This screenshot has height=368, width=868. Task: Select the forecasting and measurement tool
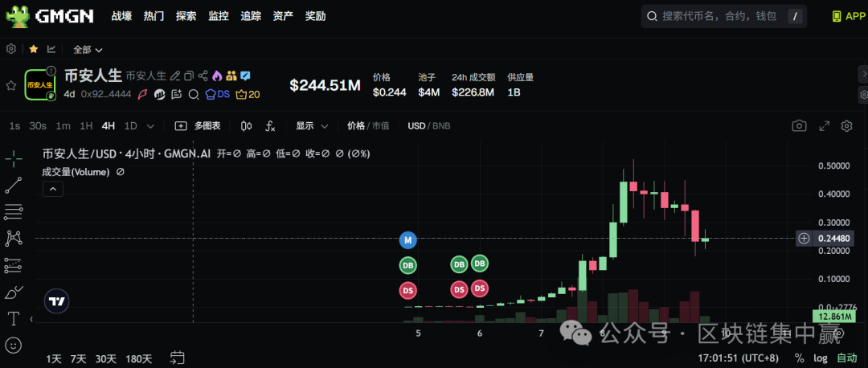(x=14, y=265)
